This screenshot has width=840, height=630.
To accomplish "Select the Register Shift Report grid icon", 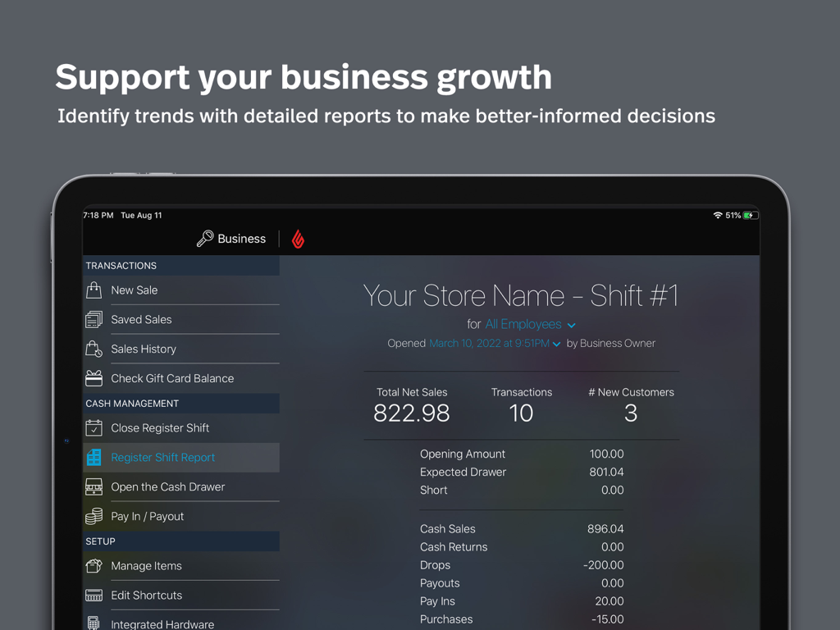I will [x=94, y=458].
